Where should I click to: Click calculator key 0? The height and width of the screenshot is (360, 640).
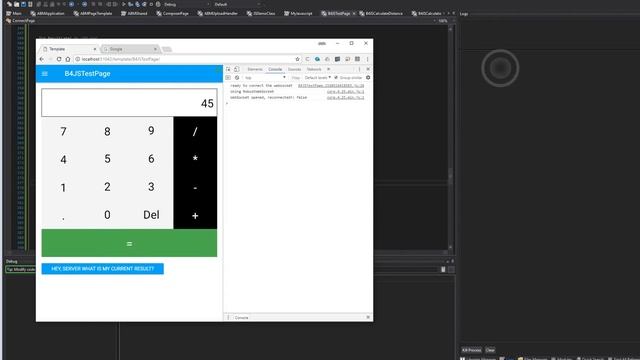point(107,215)
